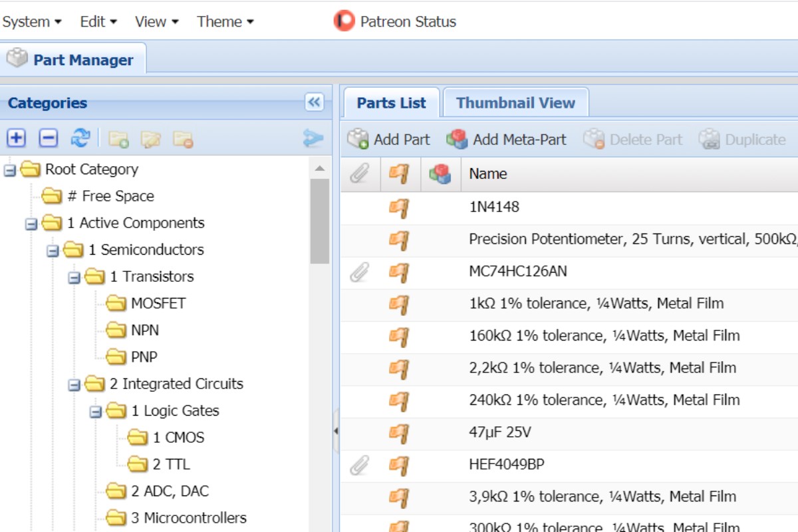The image size is (798, 532).
Task: Click the Edit Category folder icon
Action: pyautogui.click(x=151, y=139)
